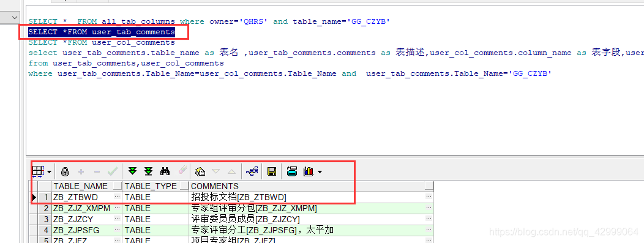The width and height of the screenshot is (644, 243).
Task: Open ellipsis editor for 专家评审分工 comments cell
Action: point(429,230)
